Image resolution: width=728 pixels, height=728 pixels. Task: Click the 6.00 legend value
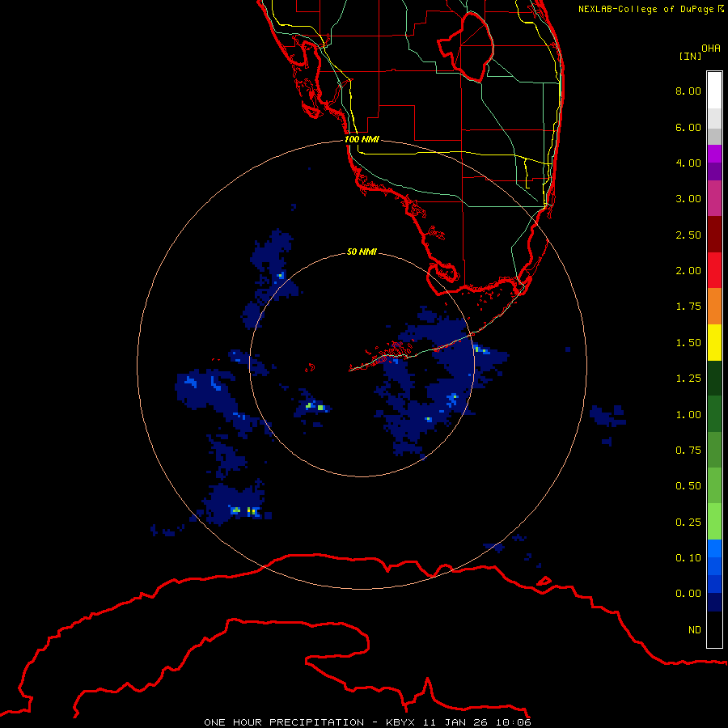[x=688, y=127]
